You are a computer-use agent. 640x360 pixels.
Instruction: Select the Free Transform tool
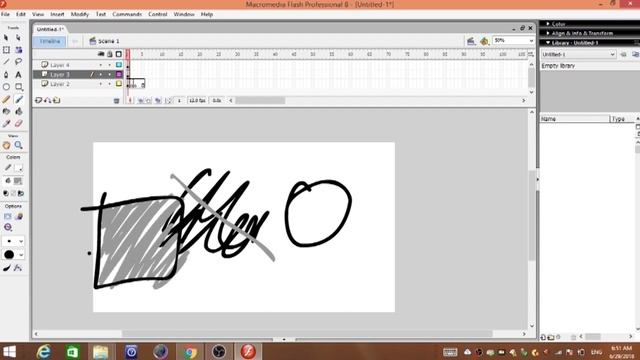[6, 50]
